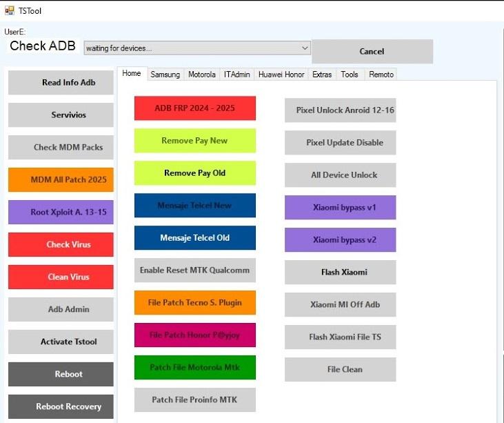This screenshot has height=423, width=504.
Task: Click the Check ADB label
Action: click(43, 46)
